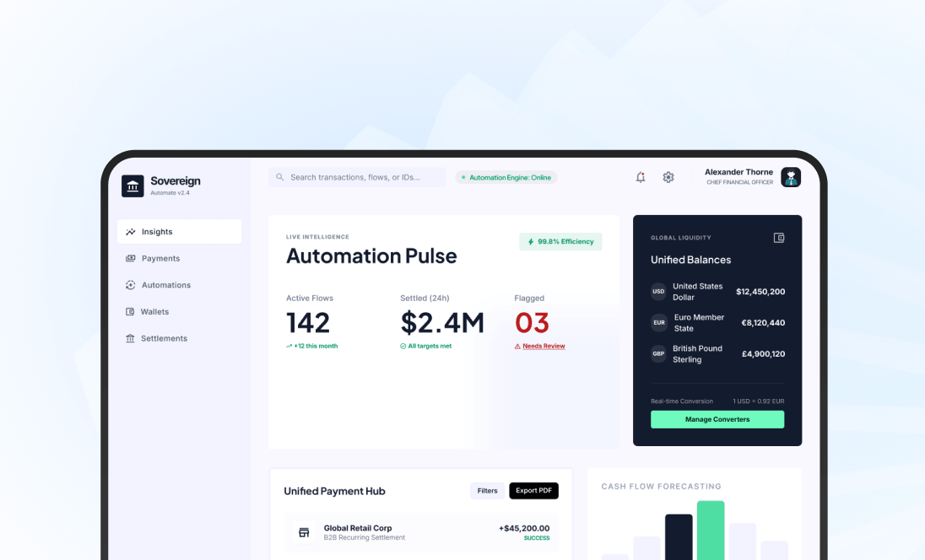Export the payment hub as PDF
The height and width of the screenshot is (560, 925).
pos(533,490)
